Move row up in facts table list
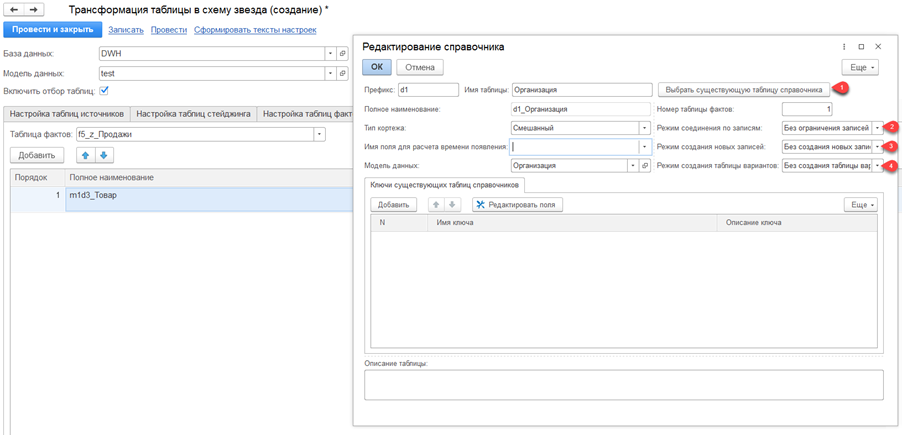This screenshot has height=435, width=902. [86, 155]
